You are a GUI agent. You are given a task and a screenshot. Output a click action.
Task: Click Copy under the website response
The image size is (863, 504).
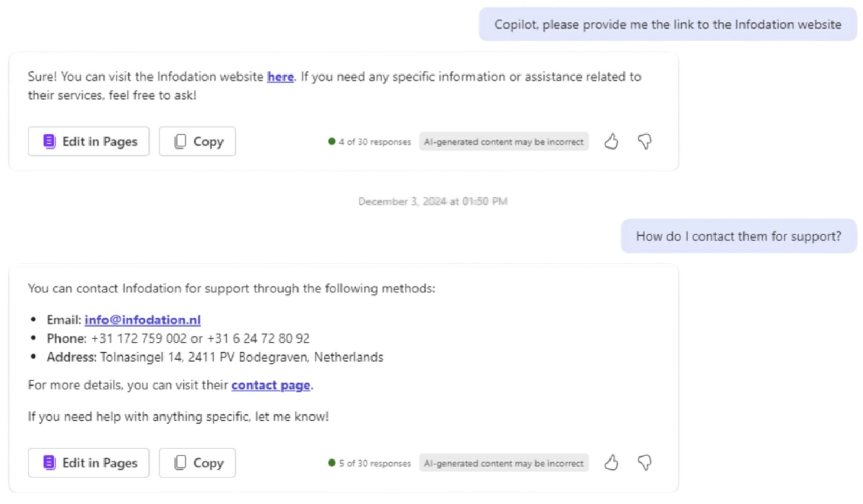197,141
